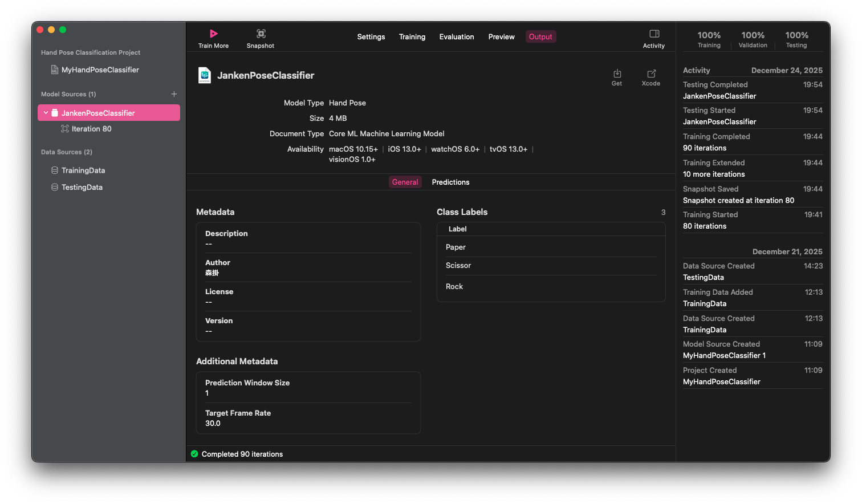Screen dimensions: 862x504
Task: Click the 100% Testing accuracy metric
Action: [796, 39]
